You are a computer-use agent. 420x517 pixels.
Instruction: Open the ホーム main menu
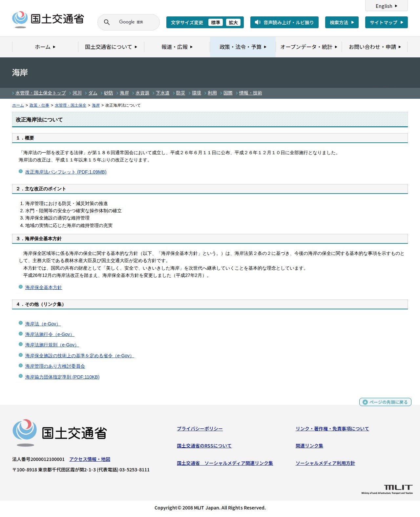(45, 47)
